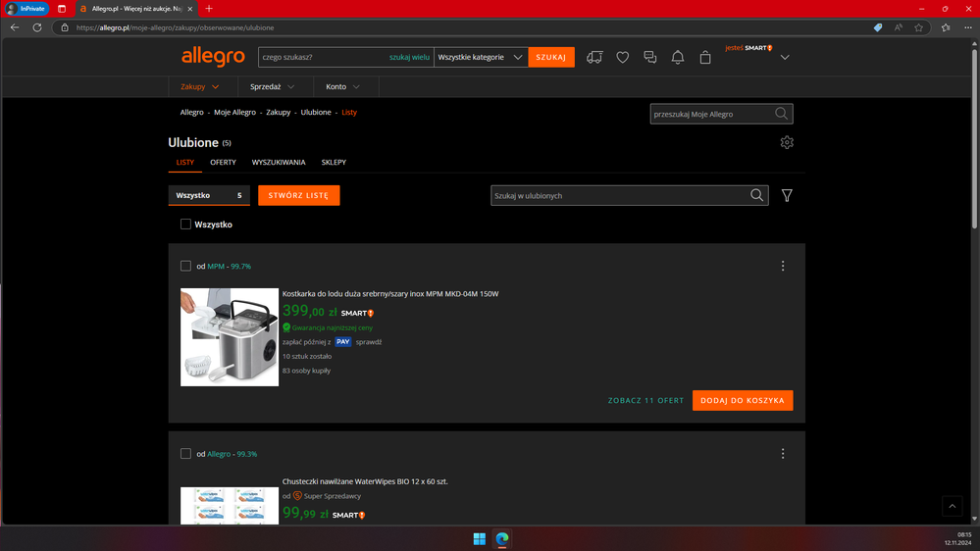This screenshot has height=551, width=980.
Task: Open the shopping bag cart icon
Action: tap(705, 58)
